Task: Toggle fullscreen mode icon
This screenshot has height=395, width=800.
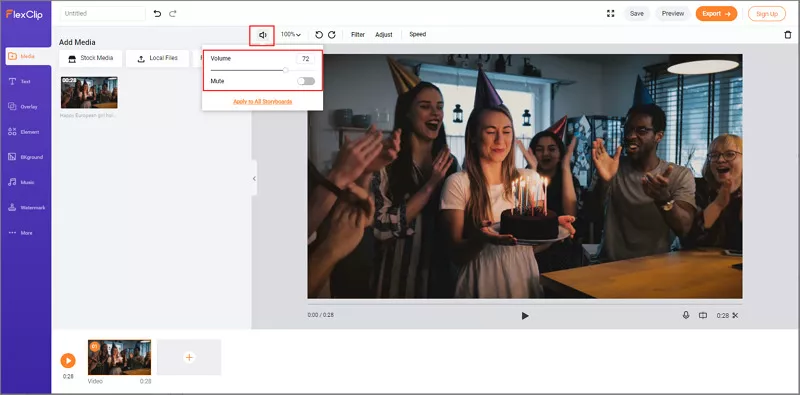Action: (610, 14)
